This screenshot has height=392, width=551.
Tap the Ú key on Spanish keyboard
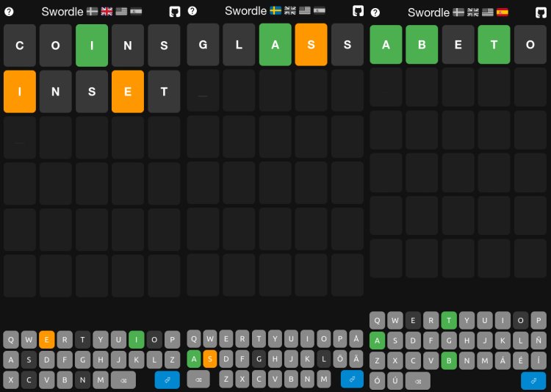tap(395, 381)
